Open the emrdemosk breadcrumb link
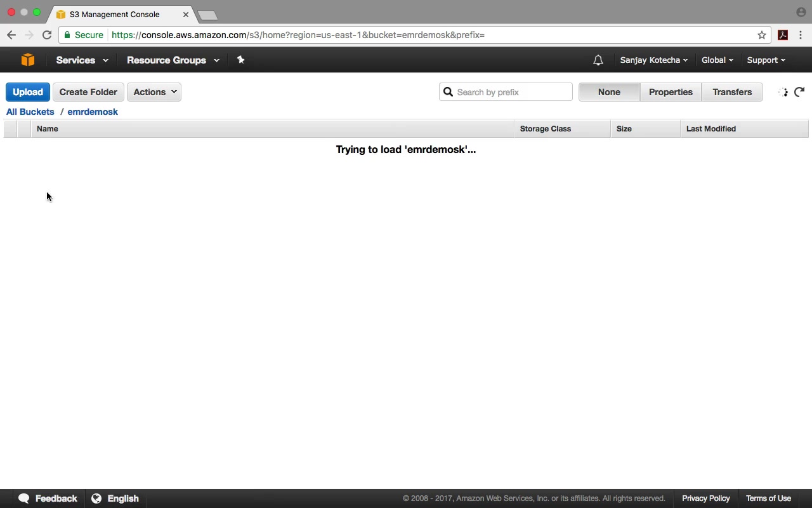812x508 pixels. coord(93,112)
